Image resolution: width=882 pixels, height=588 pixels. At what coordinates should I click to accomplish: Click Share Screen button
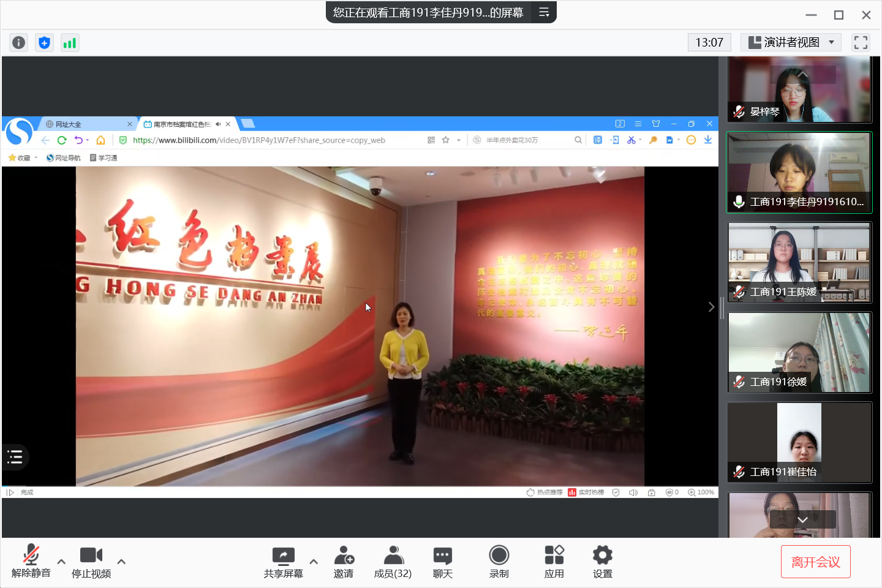pyautogui.click(x=283, y=562)
